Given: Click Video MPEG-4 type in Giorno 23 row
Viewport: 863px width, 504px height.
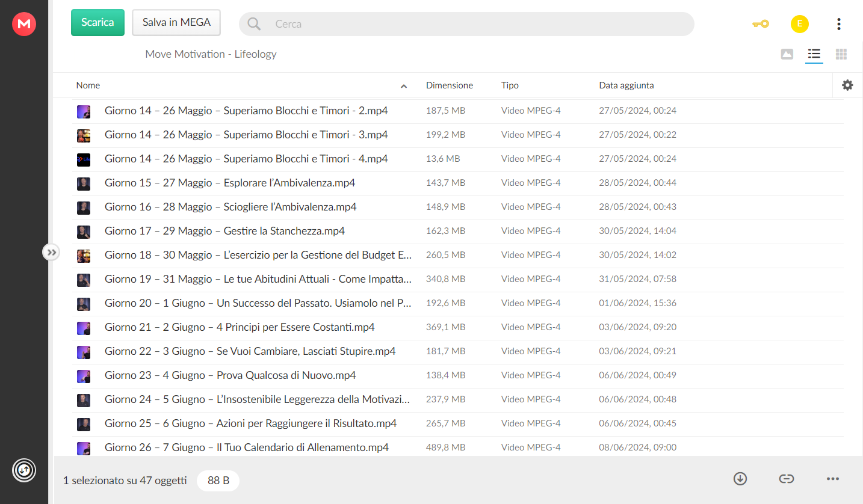Looking at the screenshot, I should (531, 375).
